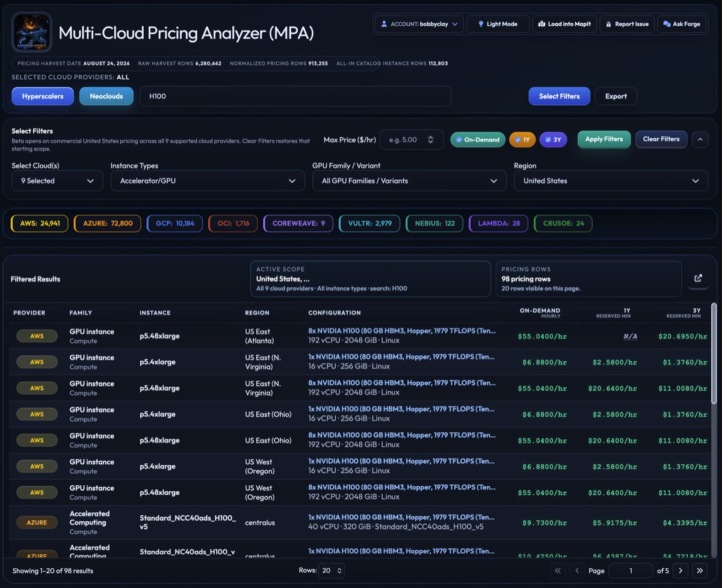Toggle the CRUSOE provider chip

(x=563, y=223)
